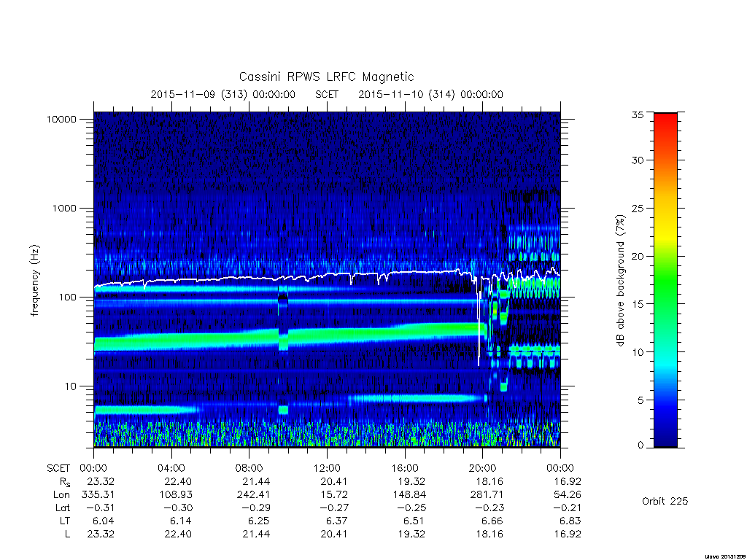Click the 'frequency (Hz)' y-axis label
This screenshot has height=560, width=747.
coord(34,281)
